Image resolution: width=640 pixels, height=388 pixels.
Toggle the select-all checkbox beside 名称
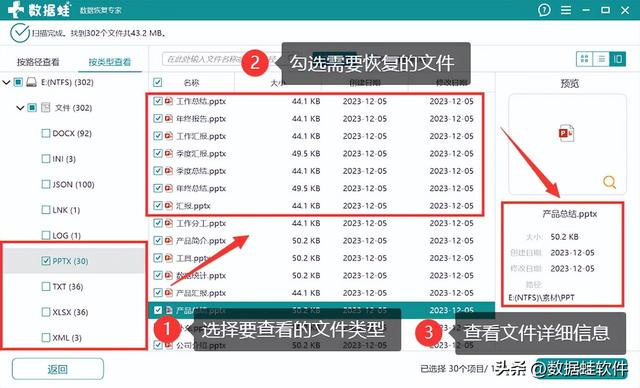click(158, 82)
